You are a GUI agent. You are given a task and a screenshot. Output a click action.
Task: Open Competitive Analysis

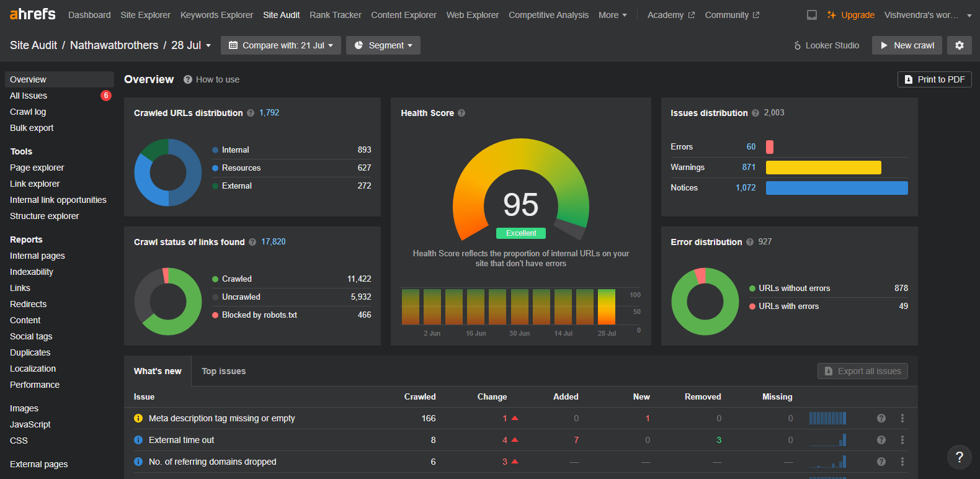[548, 15]
